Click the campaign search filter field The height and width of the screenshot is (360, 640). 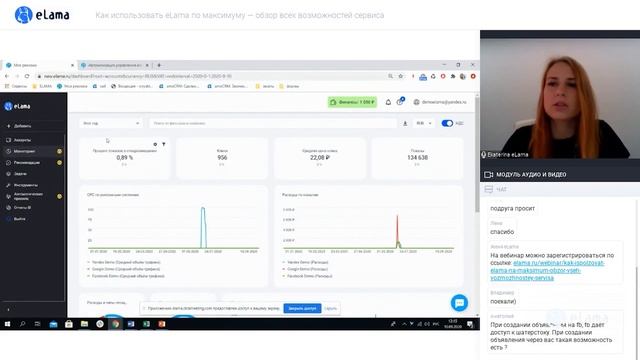[273, 123]
